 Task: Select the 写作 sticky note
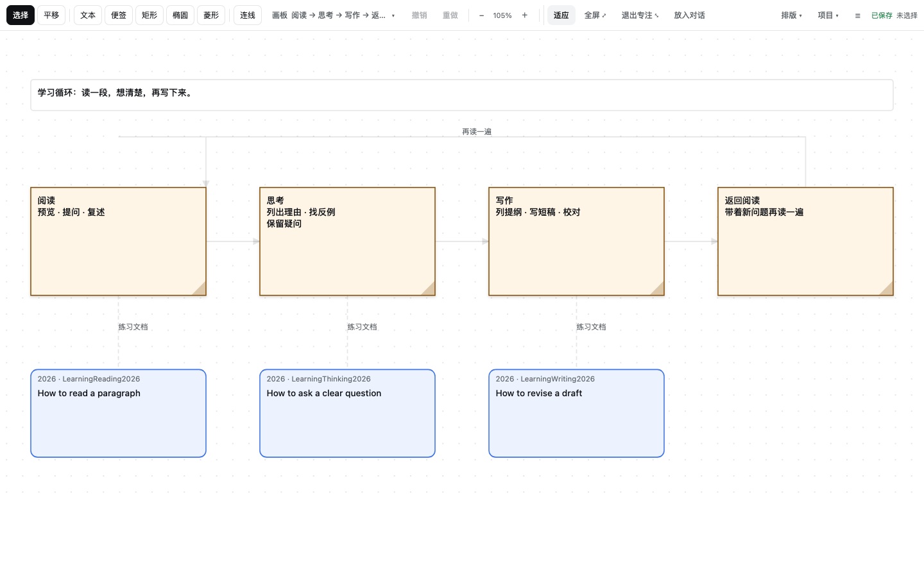[x=576, y=241]
